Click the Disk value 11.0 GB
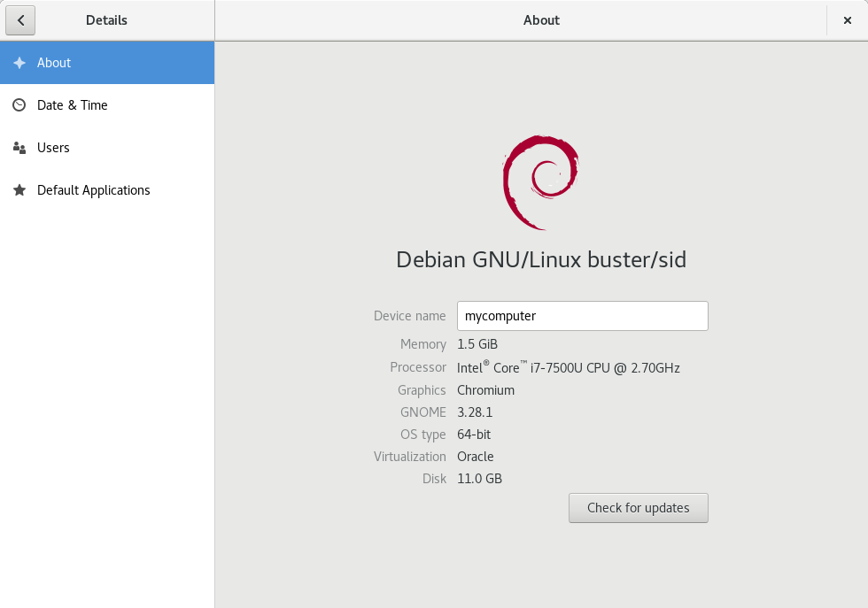The image size is (868, 608). [x=479, y=479]
